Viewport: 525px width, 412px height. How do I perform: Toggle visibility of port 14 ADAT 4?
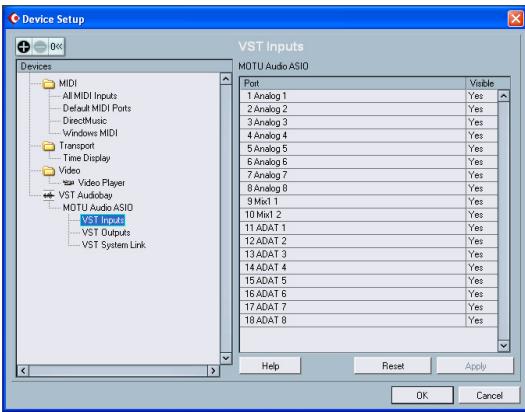(475, 267)
